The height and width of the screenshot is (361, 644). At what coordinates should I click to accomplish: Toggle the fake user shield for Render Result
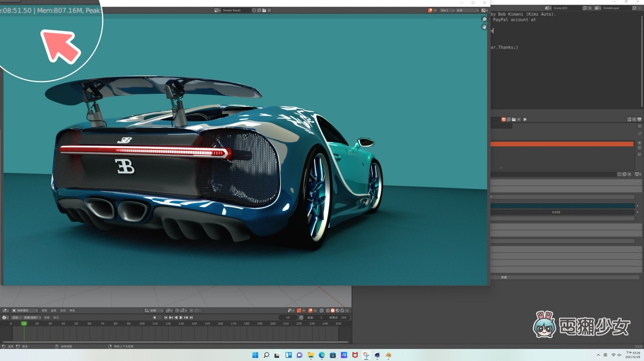pos(254,10)
